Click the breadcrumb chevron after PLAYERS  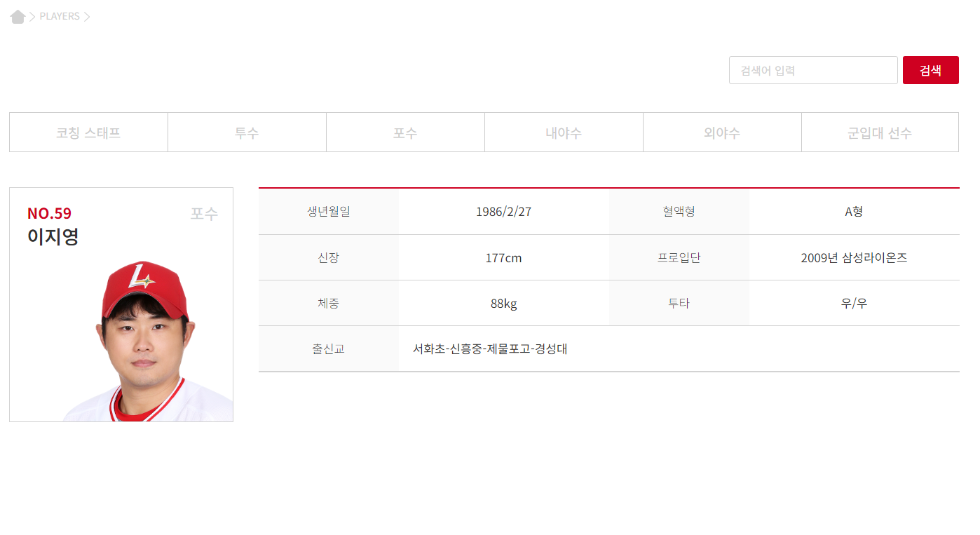point(88,16)
